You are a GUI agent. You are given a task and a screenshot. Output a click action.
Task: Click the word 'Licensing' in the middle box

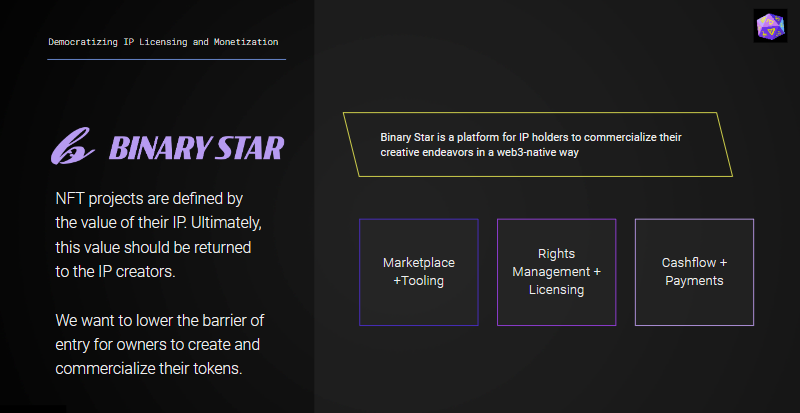tap(556, 290)
